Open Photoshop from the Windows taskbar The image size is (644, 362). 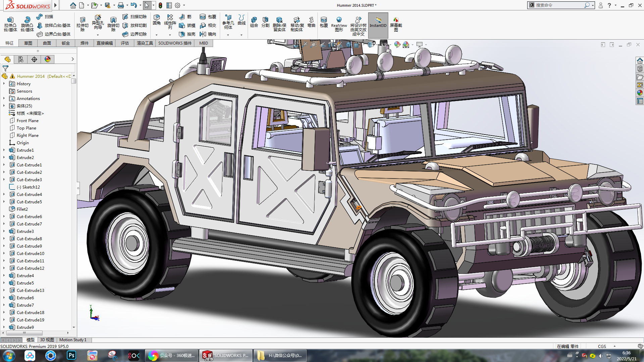(x=71, y=355)
